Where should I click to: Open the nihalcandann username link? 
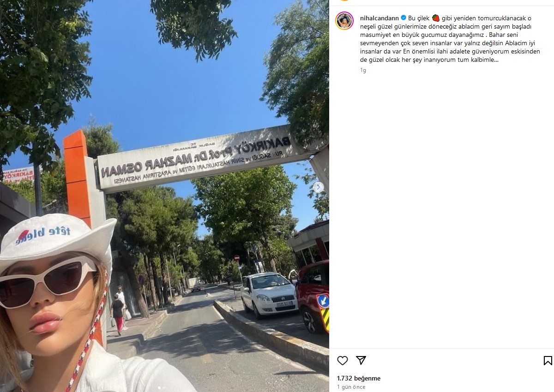379,18
